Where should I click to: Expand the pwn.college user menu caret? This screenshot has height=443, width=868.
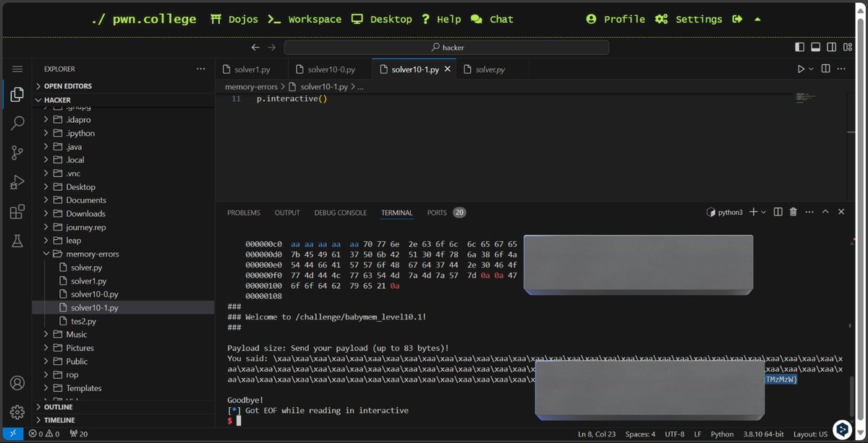(x=757, y=19)
